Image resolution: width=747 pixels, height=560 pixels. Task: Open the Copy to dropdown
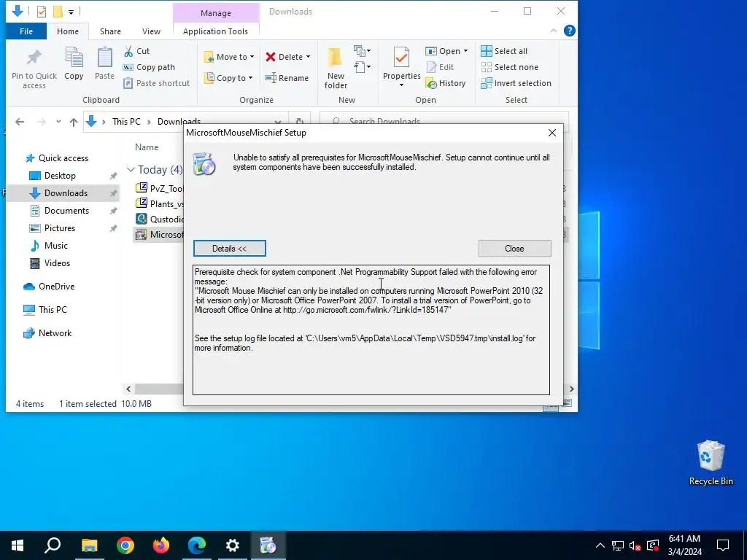coord(228,78)
